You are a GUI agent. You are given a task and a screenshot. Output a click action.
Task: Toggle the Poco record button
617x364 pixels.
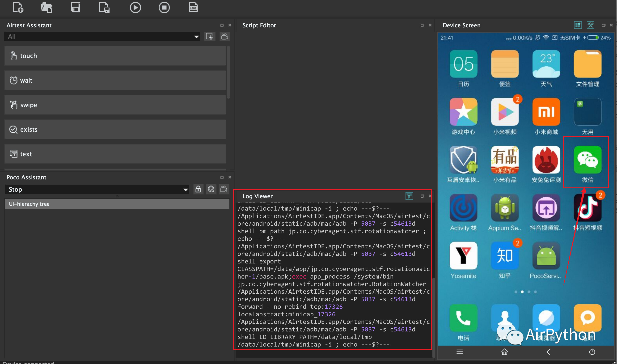click(224, 189)
